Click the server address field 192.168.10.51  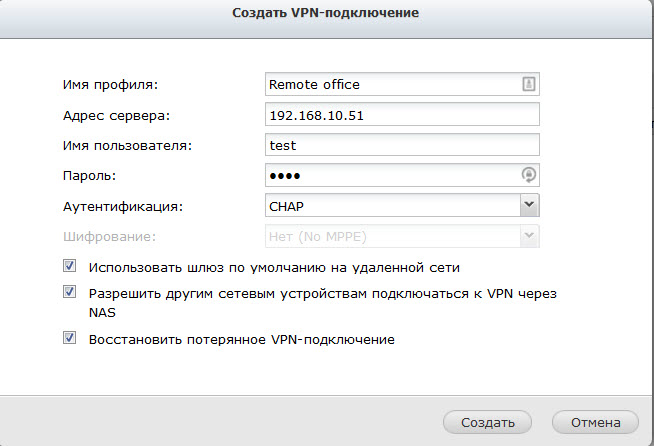click(x=402, y=115)
